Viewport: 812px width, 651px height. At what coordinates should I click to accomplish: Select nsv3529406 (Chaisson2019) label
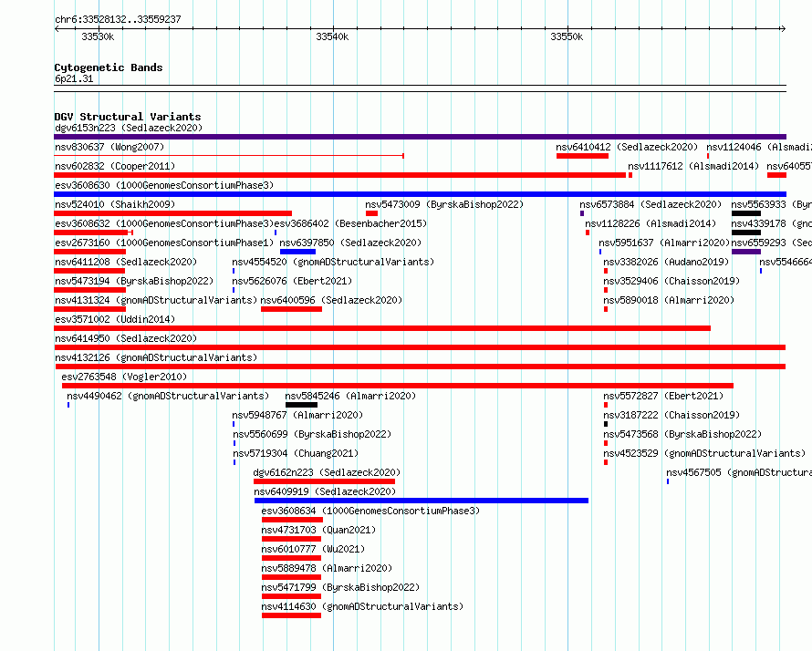(x=671, y=281)
